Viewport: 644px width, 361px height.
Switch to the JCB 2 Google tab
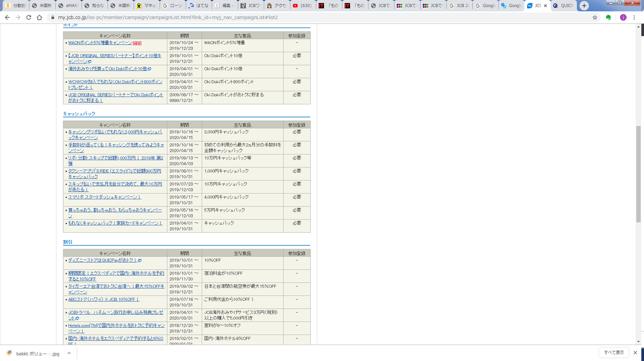pyautogui.click(x=459, y=5)
